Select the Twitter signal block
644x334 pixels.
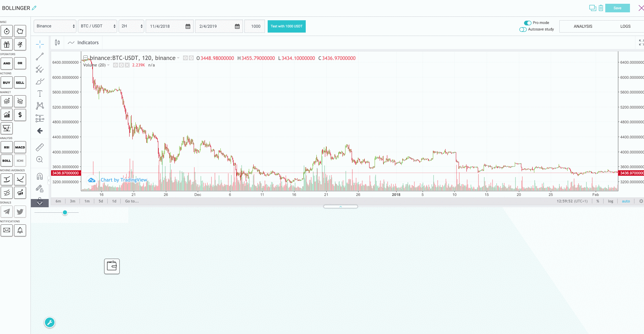click(20, 212)
